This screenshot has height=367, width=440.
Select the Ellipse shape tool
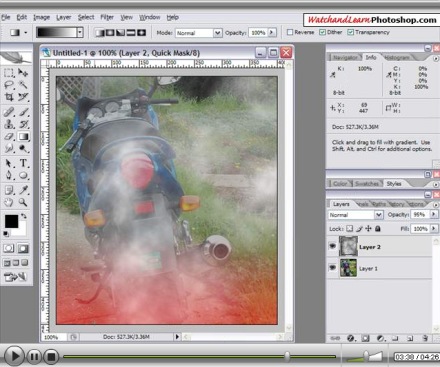(23, 175)
